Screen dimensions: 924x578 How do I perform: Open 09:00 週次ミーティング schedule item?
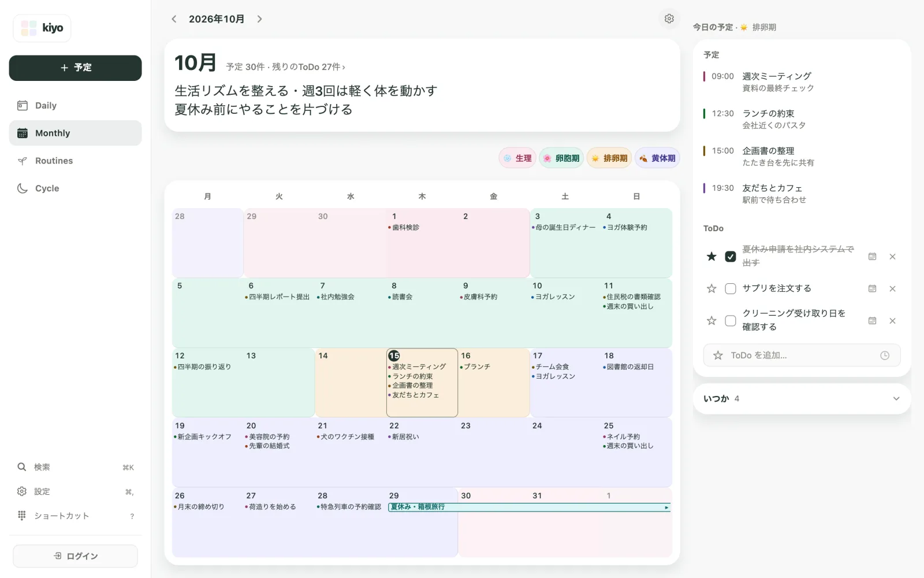(x=802, y=82)
